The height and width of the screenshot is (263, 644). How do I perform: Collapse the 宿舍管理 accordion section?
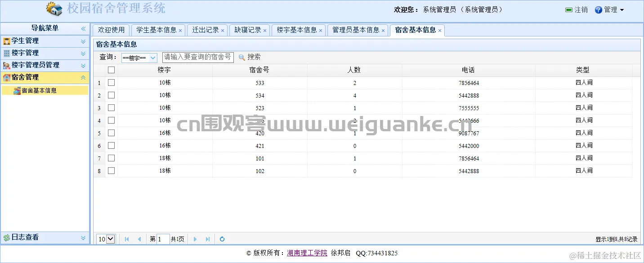83,78
